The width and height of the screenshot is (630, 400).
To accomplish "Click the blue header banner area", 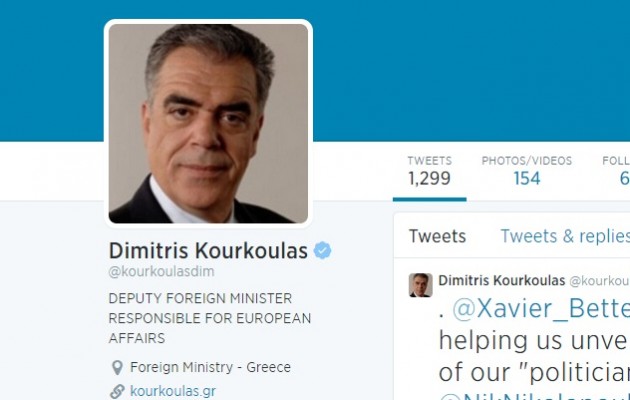I will 470,70.
